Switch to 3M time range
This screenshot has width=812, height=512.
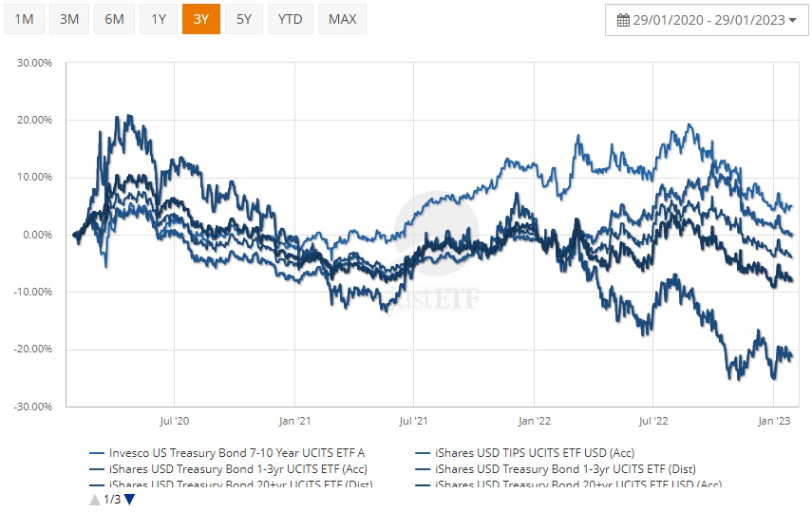pyautogui.click(x=69, y=19)
